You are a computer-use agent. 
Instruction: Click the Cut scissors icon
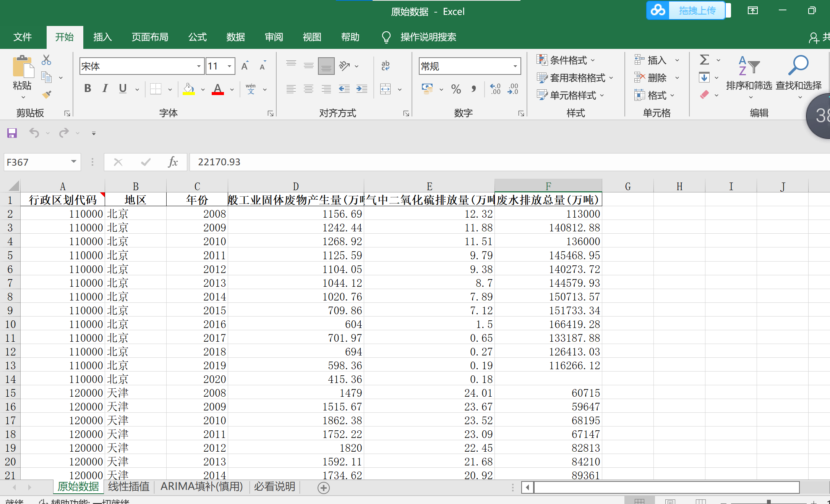click(x=46, y=60)
